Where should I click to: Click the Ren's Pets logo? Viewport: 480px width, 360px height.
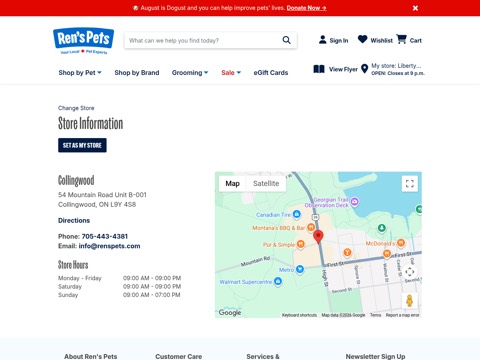click(x=83, y=41)
